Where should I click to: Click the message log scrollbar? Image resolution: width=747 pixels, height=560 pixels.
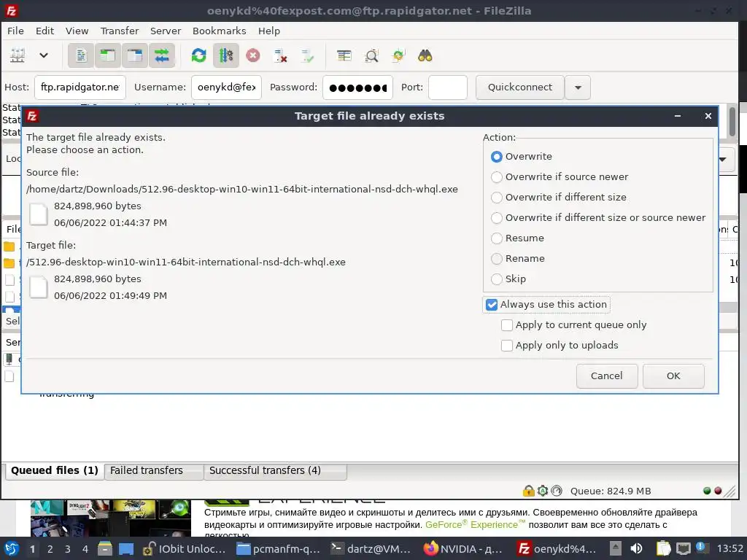732,122
